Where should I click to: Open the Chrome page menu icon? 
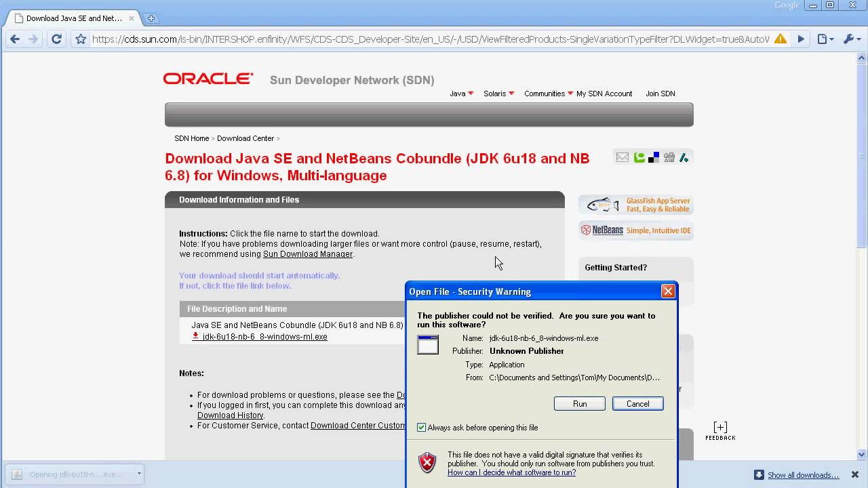(825, 39)
